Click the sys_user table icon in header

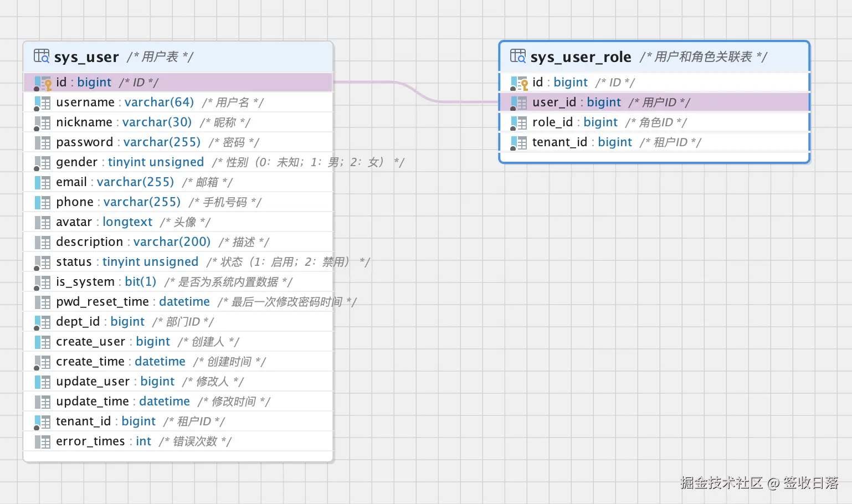tap(42, 56)
